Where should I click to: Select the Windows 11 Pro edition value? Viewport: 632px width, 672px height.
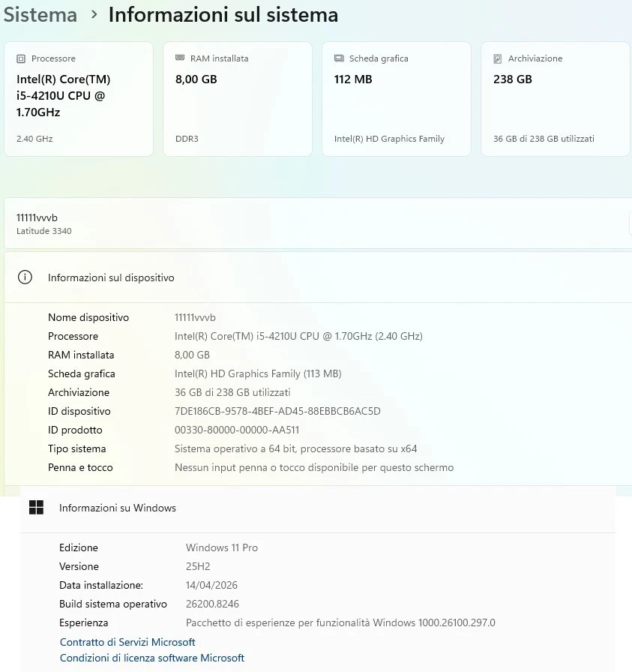coord(222,547)
